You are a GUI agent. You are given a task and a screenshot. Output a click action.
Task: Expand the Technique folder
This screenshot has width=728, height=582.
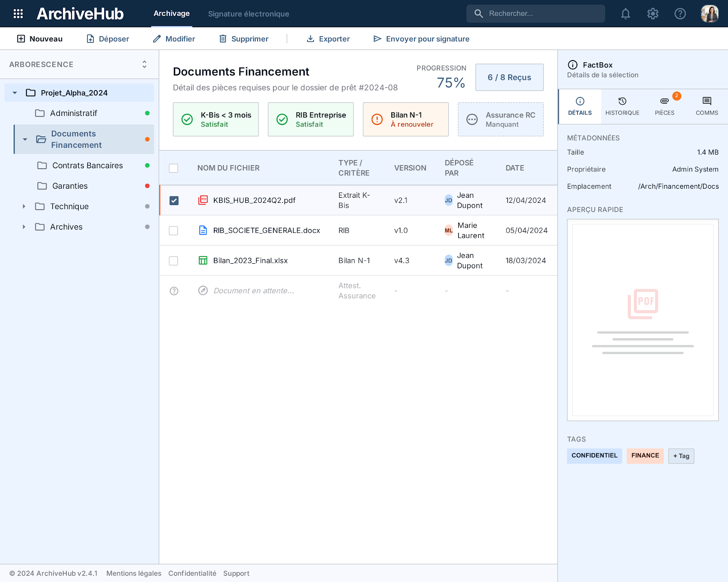(24, 206)
